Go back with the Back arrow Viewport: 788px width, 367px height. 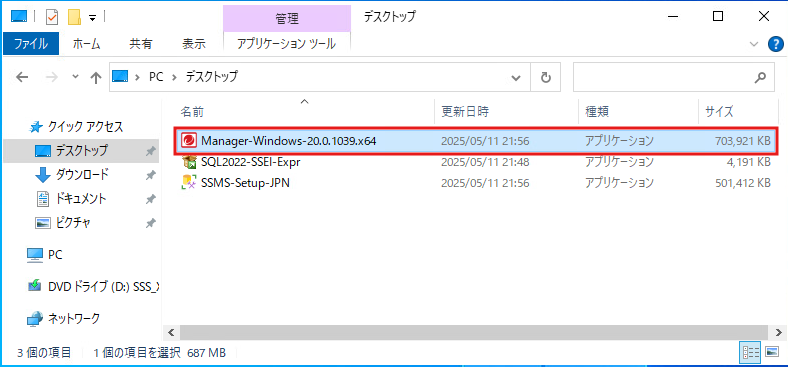22,77
